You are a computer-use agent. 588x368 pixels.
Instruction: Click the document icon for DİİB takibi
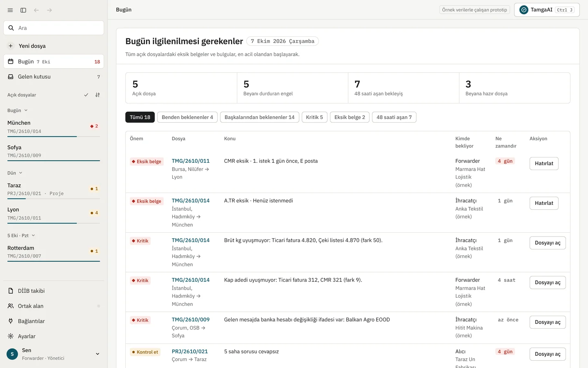click(x=11, y=291)
